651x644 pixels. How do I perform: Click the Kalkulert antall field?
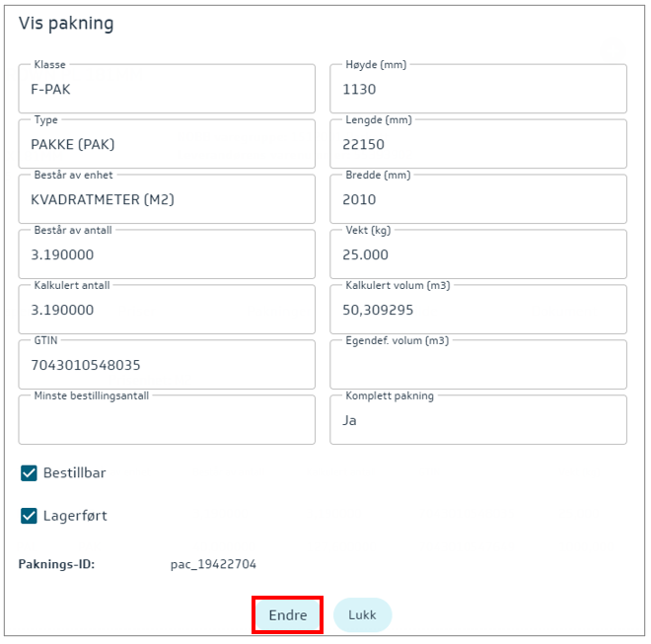pyautogui.click(x=167, y=311)
